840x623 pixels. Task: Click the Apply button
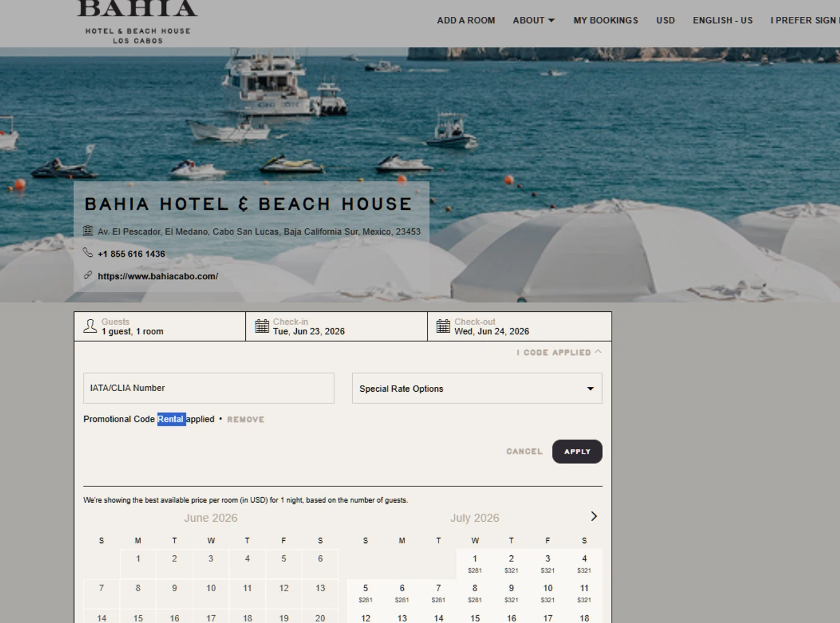[577, 452]
